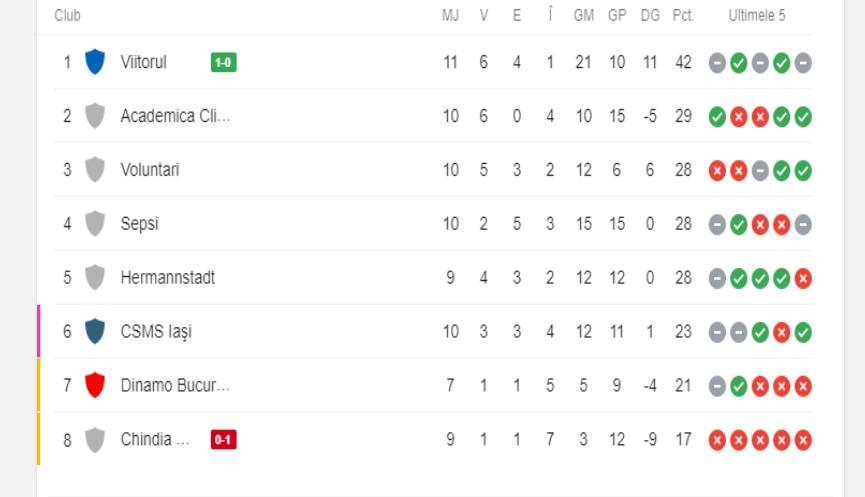
Task: Click the red 0-1 live score badge
Action: tap(223, 439)
